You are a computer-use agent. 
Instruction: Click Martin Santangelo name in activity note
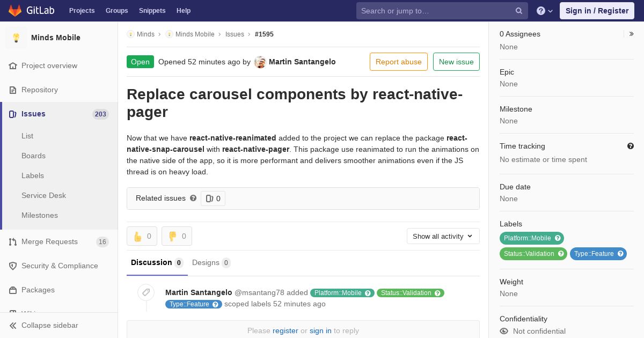(x=199, y=292)
